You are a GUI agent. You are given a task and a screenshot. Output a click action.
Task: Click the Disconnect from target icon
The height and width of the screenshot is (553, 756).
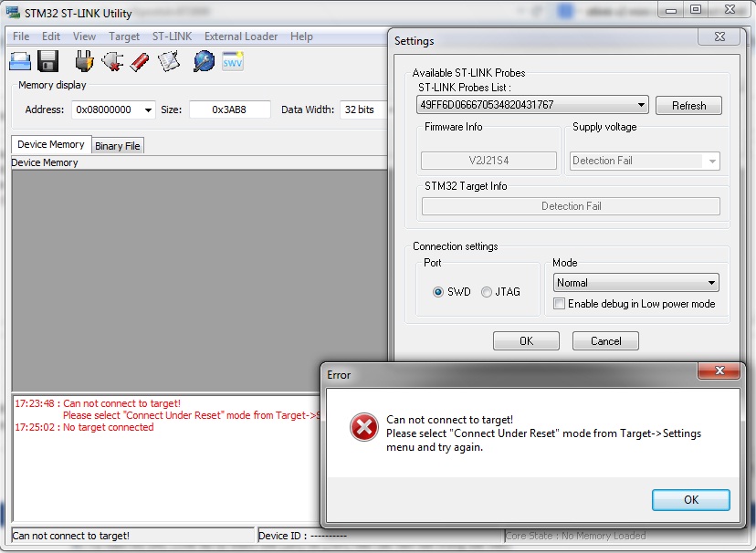[112, 62]
